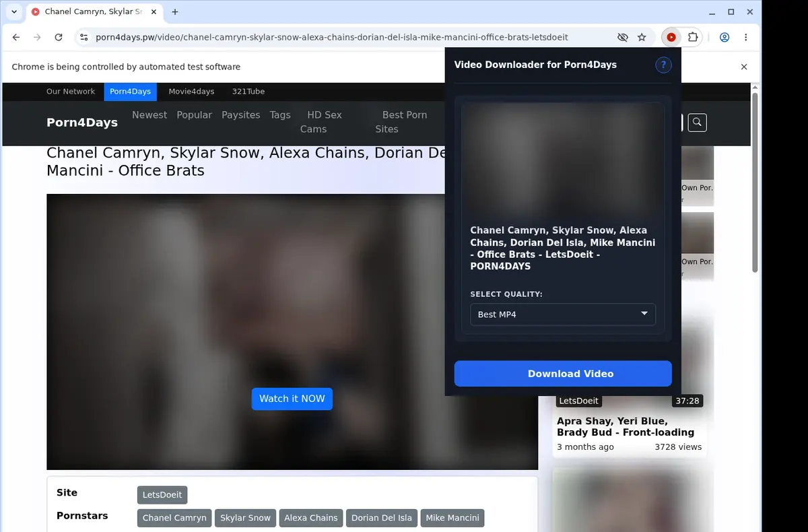808x532 pixels.
Task: Click the site's magnifier search button
Action: [x=698, y=123]
